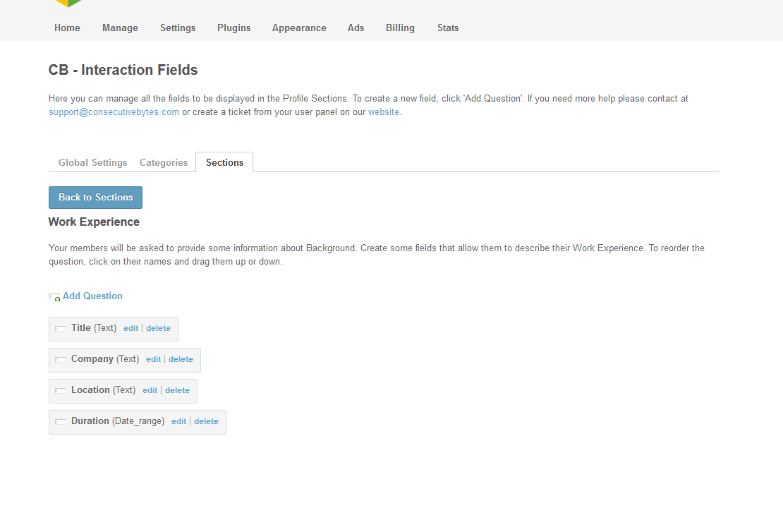783x532 pixels.
Task: Click the Company field drag handle icon
Action: [61, 360]
